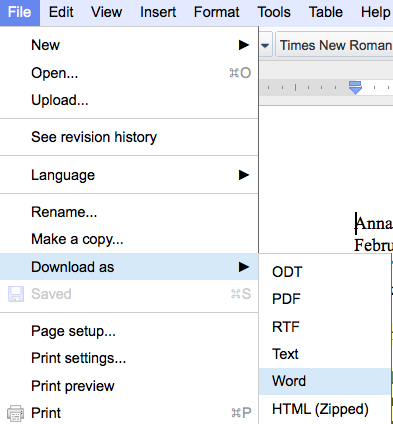Screen dimensions: 393x424
Task: Download document as PDF
Action: pyautogui.click(x=325, y=299)
